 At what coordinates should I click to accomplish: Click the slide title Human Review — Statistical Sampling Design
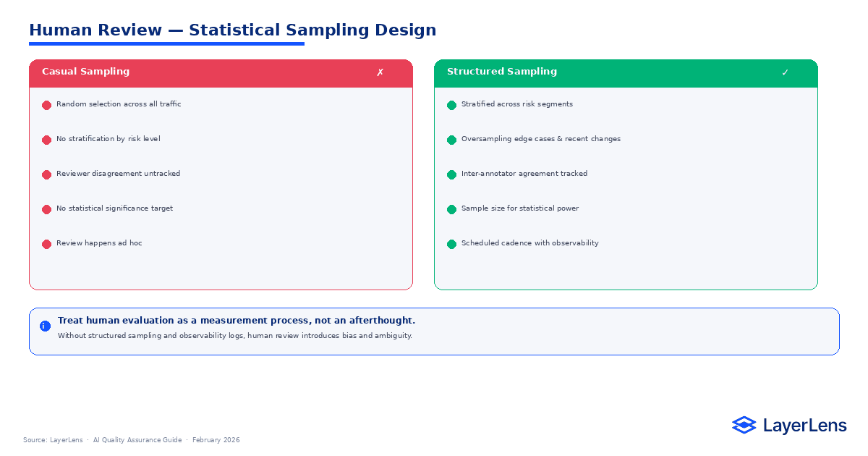232,30
